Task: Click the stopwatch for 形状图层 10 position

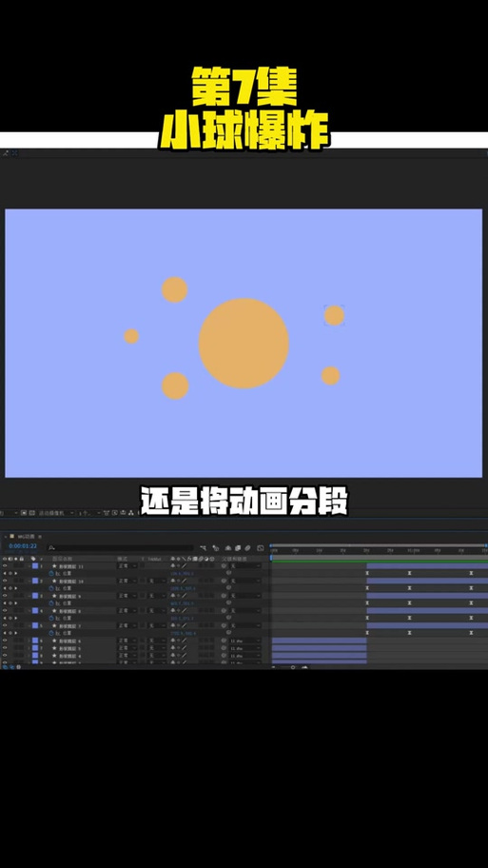Action: point(51,588)
